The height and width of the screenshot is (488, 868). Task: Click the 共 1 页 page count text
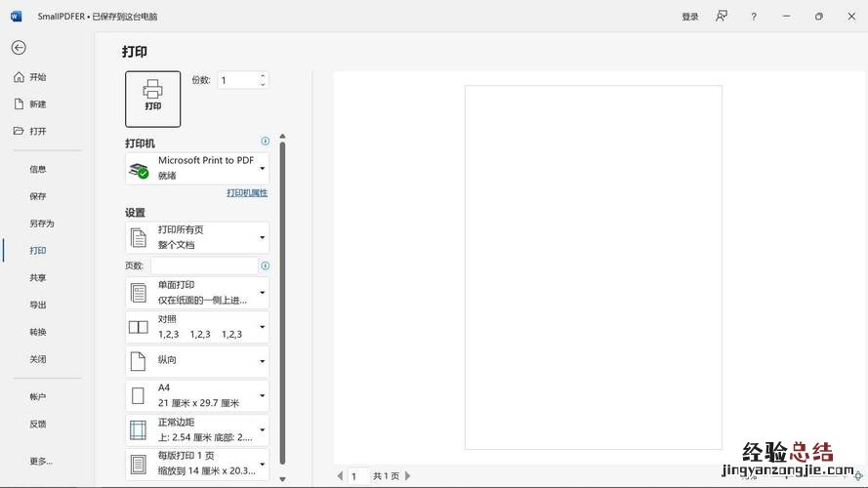click(386, 476)
